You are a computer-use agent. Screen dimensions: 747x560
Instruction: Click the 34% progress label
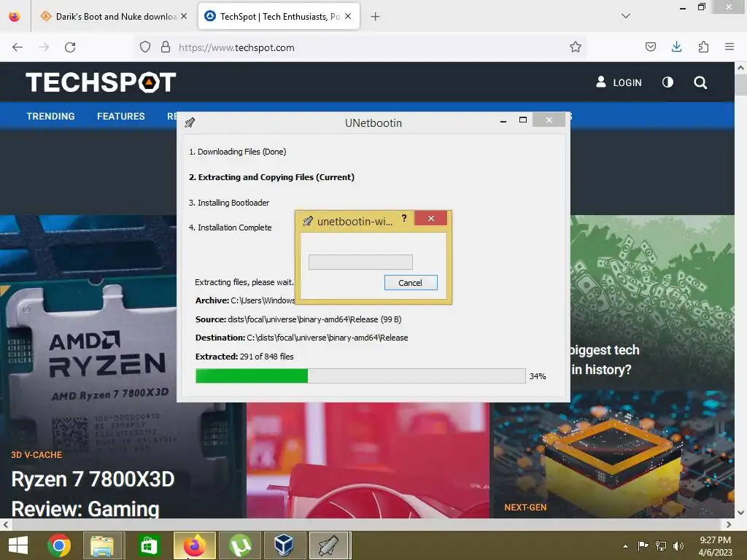pyautogui.click(x=538, y=376)
